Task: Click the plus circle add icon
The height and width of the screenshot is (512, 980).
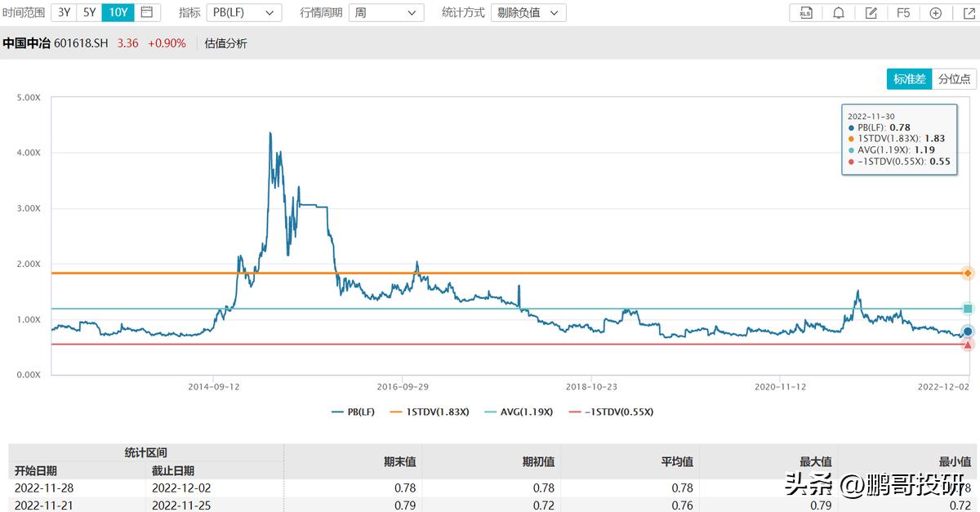Action: [935, 12]
